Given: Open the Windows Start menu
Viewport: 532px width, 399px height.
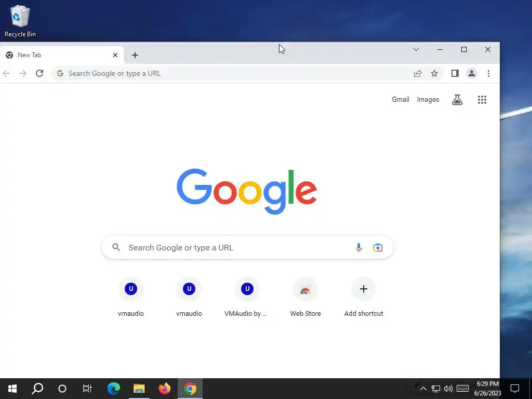Looking at the screenshot, I should click(x=12, y=389).
